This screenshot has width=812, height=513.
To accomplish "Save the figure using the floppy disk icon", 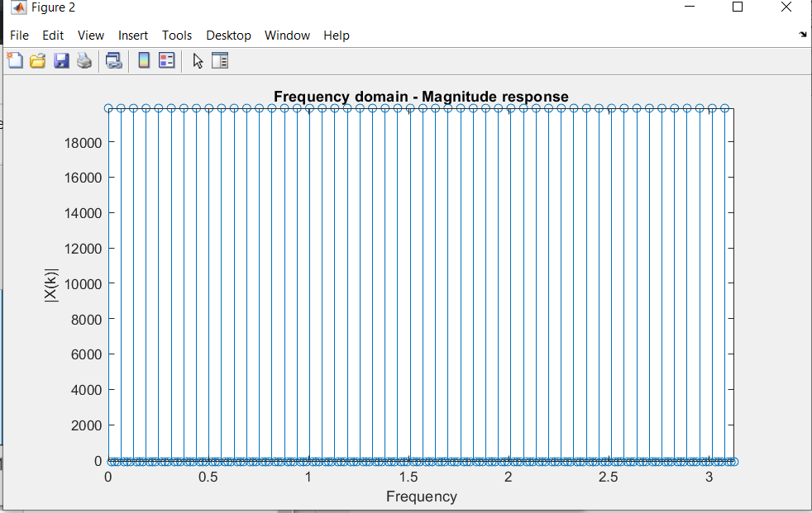I will (x=60, y=60).
